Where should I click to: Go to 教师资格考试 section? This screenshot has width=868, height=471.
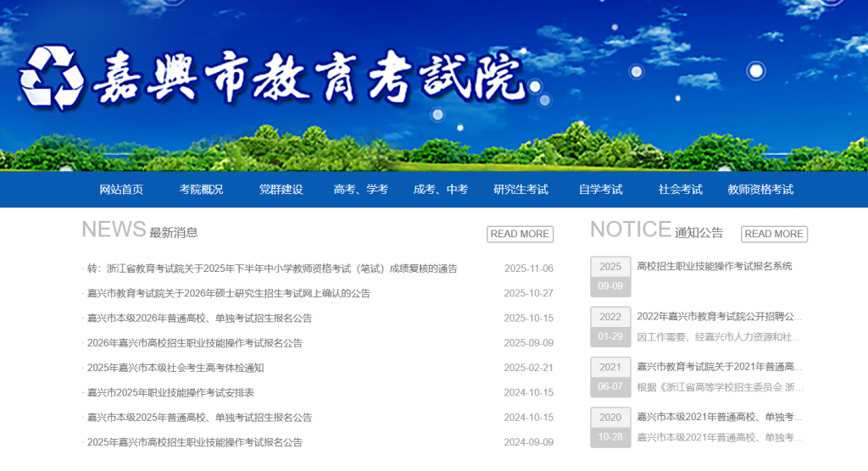pyautogui.click(x=760, y=189)
